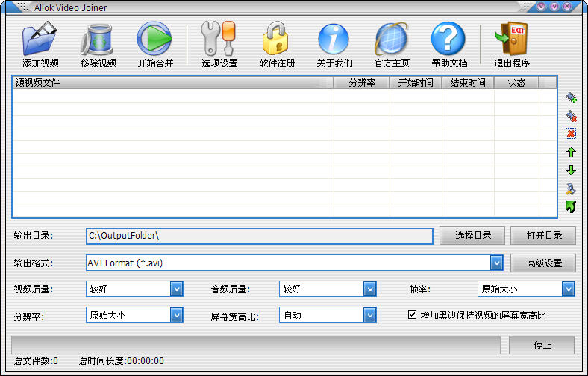Viewport: 588px width, 376px height.
Task: Close the Allok Video Joiner window
Action: 567,7
